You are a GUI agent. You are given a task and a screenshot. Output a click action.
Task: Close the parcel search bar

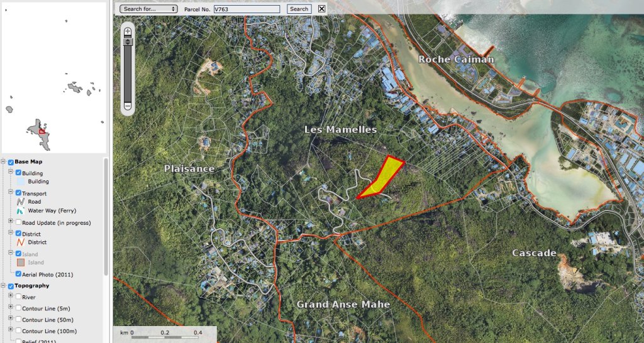[x=322, y=9]
